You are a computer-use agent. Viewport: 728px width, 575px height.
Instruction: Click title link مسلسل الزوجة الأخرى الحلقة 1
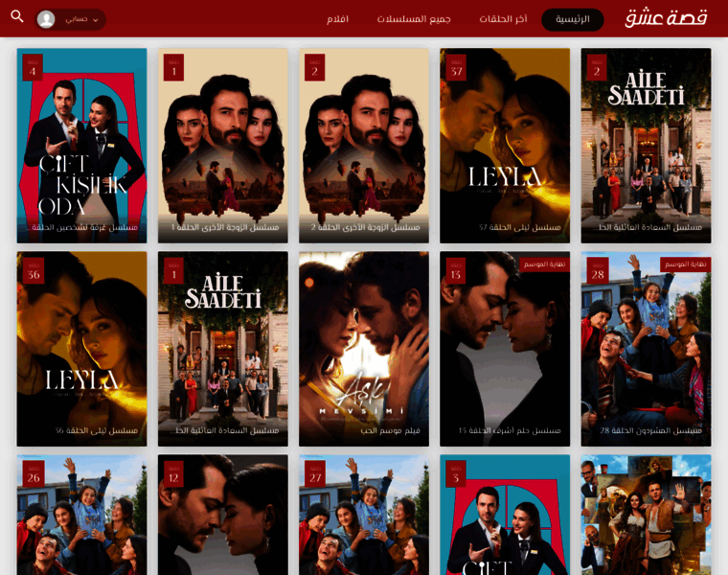pyautogui.click(x=225, y=227)
